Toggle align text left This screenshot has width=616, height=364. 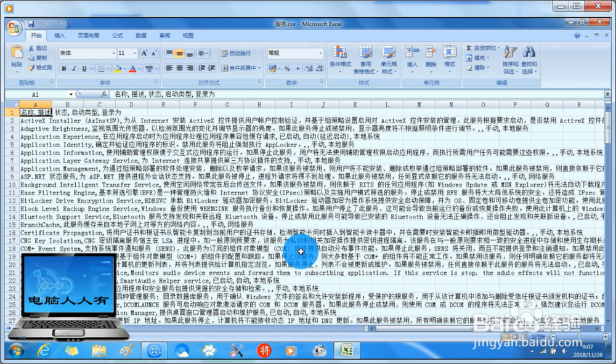pos(169,68)
